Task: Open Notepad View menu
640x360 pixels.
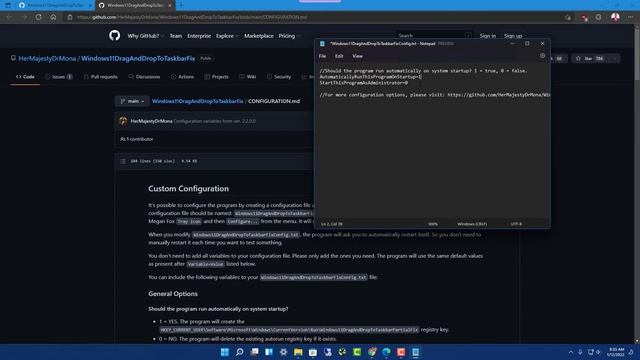Action: pyautogui.click(x=358, y=56)
